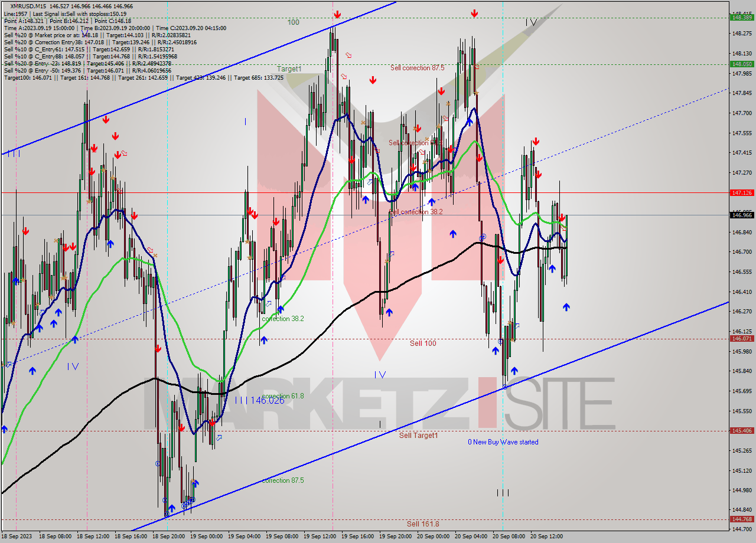Viewport: 756px width, 543px height.
Task: Click the 145.120 price axis value
Action: click(742, 470)
